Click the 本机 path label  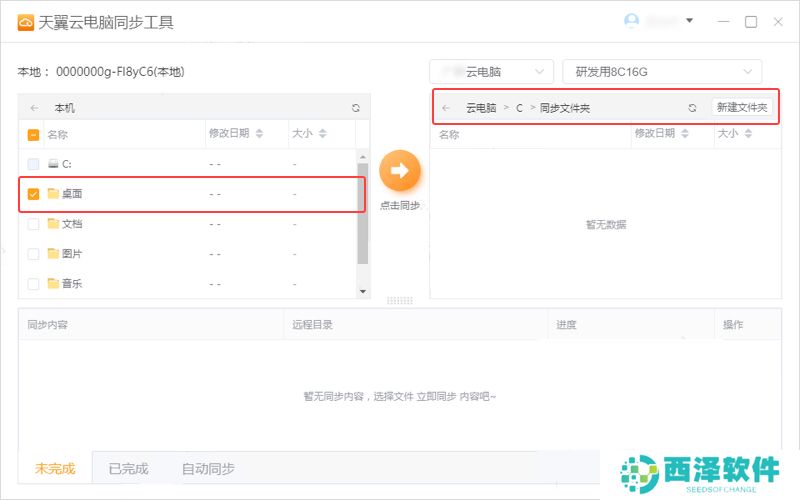[x=64, y=108]
